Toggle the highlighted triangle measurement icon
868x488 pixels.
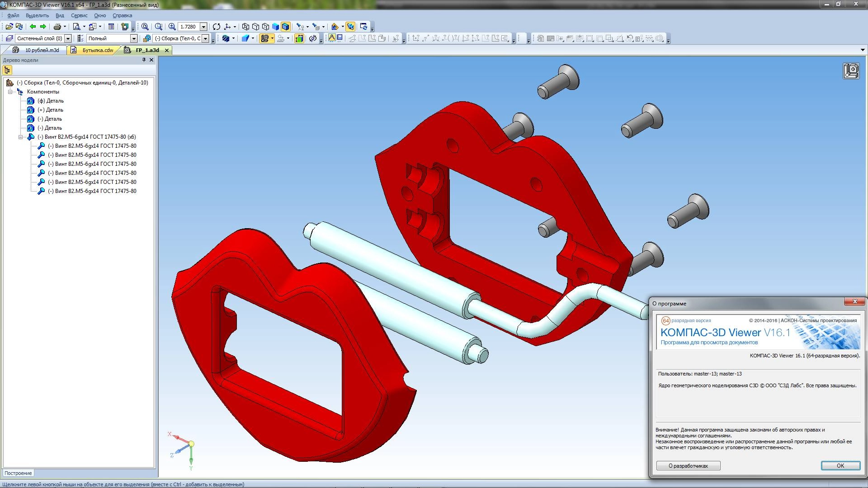click(x=332, y=38)
